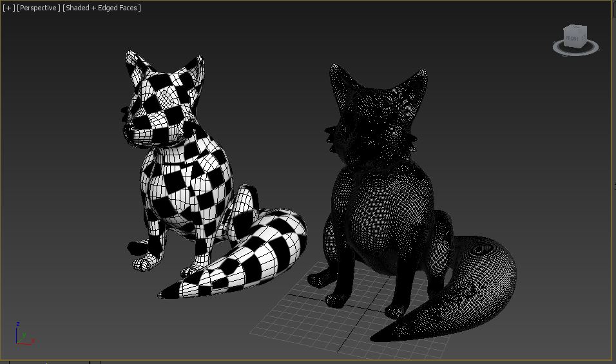Open the Perspective viewport view menu
Viewport: 616px width, 364px height.
[x=38, y=8]
